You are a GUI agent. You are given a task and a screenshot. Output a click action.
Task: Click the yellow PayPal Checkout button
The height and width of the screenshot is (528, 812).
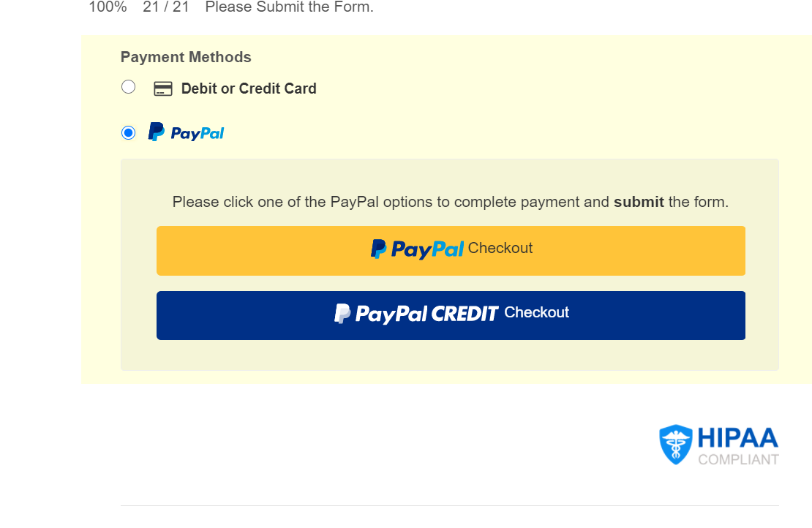pyautogui.click(x=451, y=251)
